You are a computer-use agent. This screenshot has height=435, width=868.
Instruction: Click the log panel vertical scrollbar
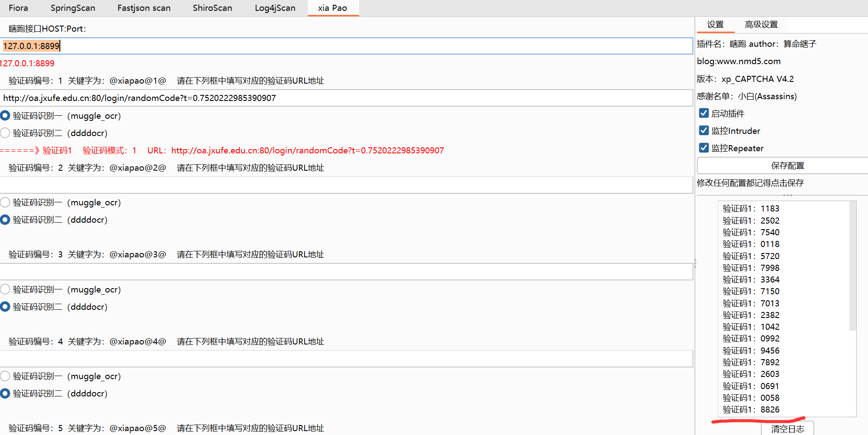click(x=852, y=266)
